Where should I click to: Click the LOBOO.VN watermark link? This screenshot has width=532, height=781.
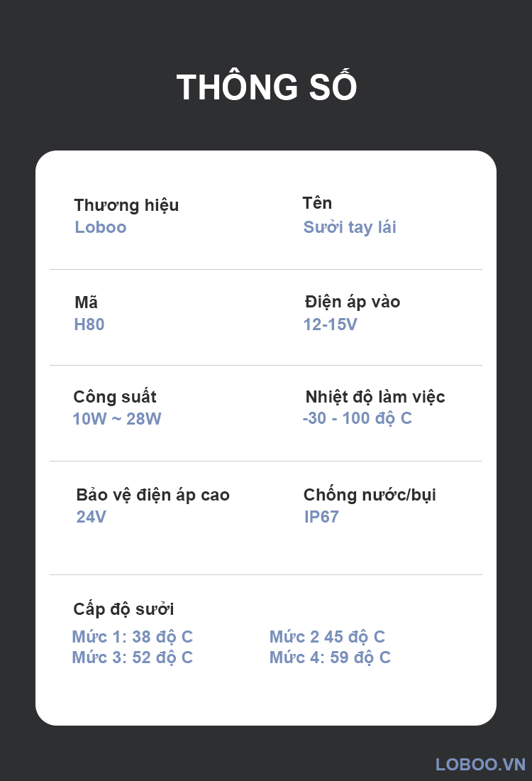tap(480, 764)
